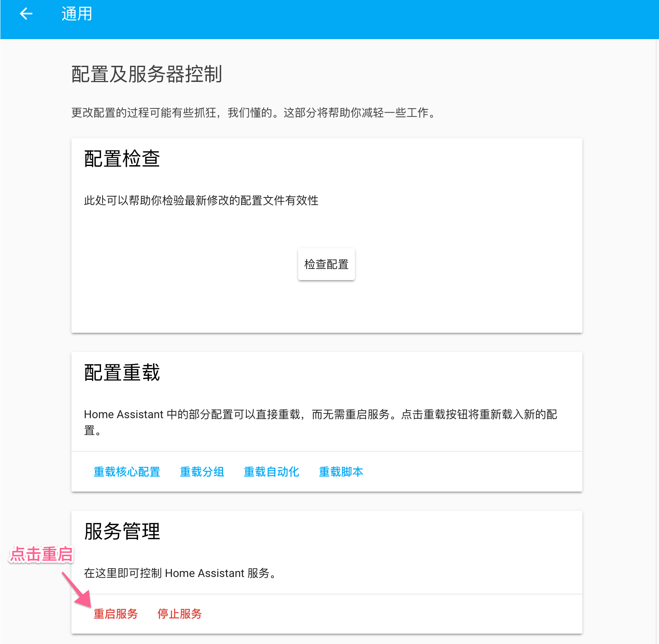This screenshot has width=659, height=644.
Task: Click the 通用 title in header
Action: (x=77, y=14)
